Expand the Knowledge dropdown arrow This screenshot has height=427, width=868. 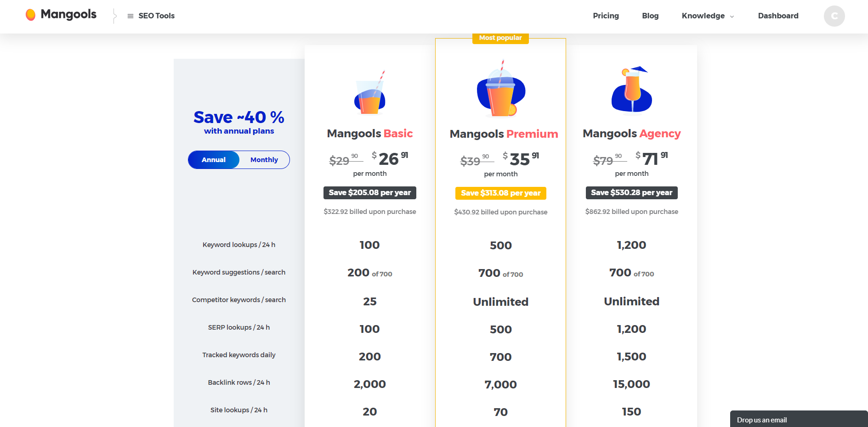click(732, 17)
